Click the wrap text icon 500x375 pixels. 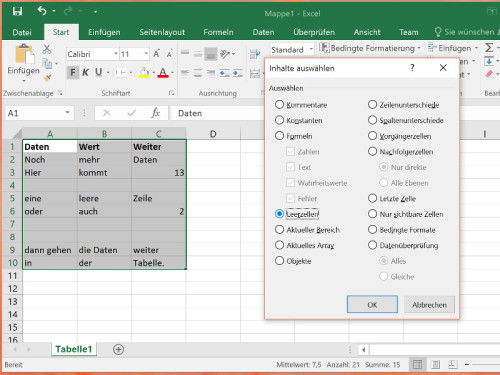[255, 54]
